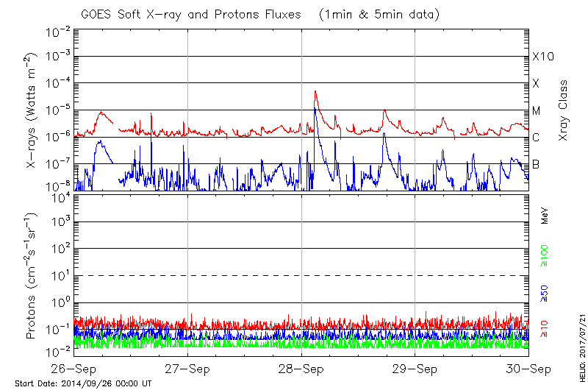
Task: Click the 'Xray Class' right axis title
Action: tap(564, 110)
